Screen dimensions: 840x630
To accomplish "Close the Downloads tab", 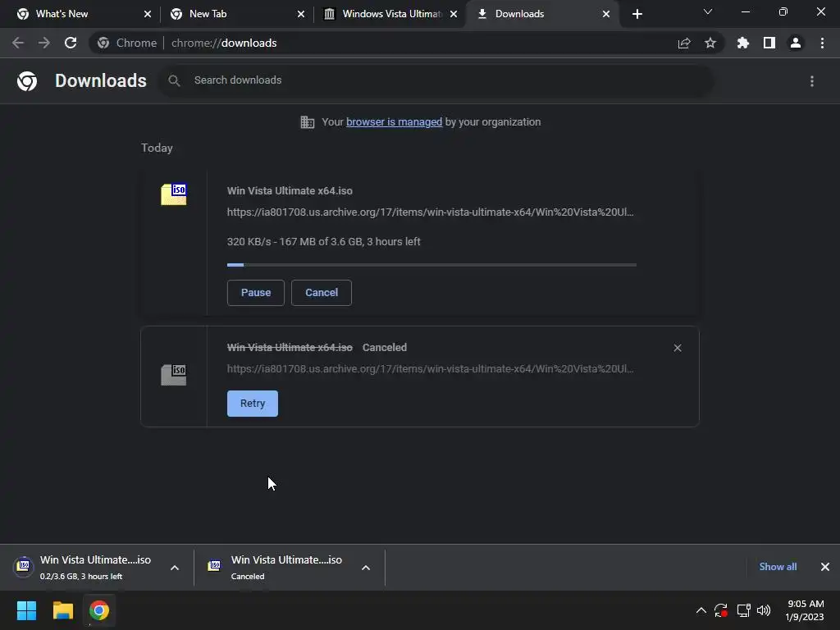I will [x=606, y=14].
